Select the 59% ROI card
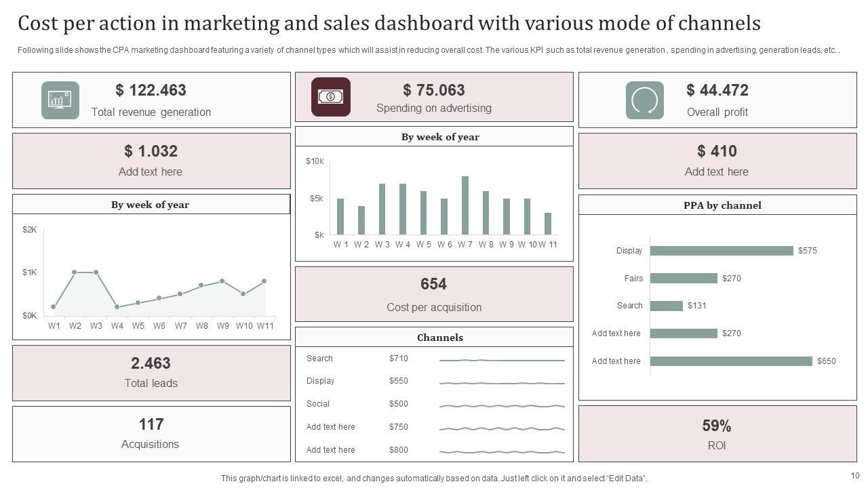This screenshot has height=488, width=868. [717, 434]
